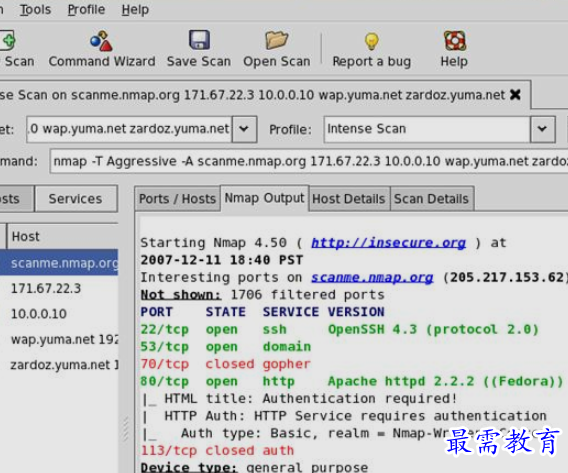This screenshot has width=568, height=473.
Task: Click the PORT column heading text
Action: click(156, 312)
